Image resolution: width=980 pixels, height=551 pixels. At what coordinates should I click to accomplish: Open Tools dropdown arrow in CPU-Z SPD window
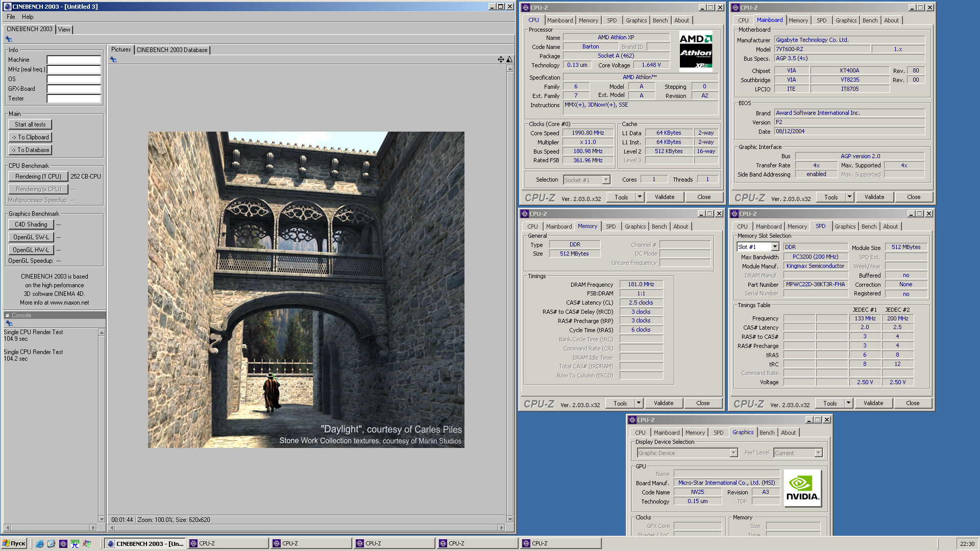848,403
